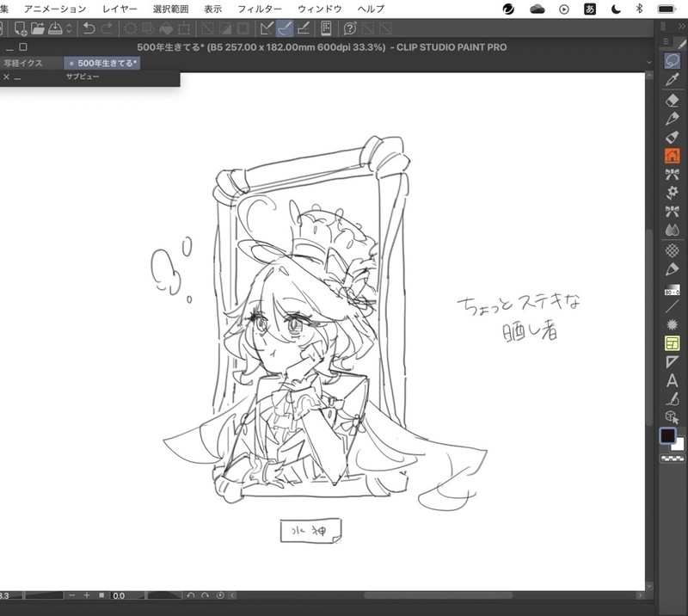Select the ribbon tool below the flower icon
This screenshot has width=688, height=616.
point(672,211)
